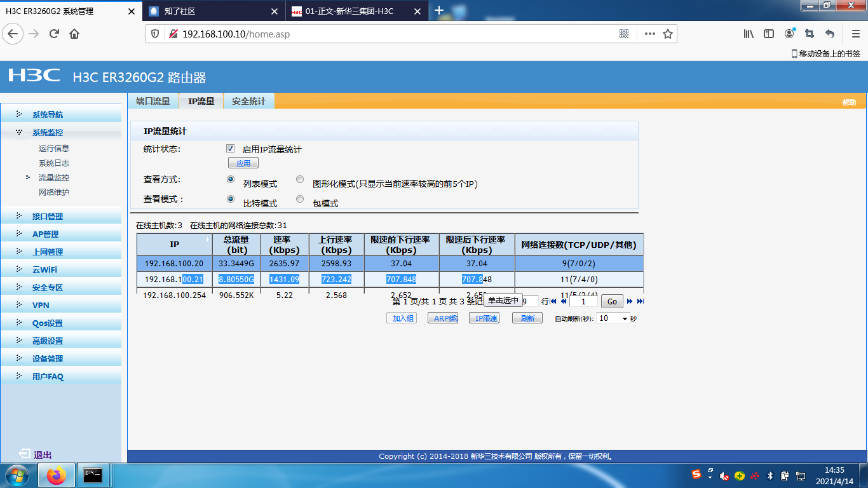Reload the page with the refresh icon
Image resolution: width=868 pixels, height=488 pixels.
tap(54, 34)
